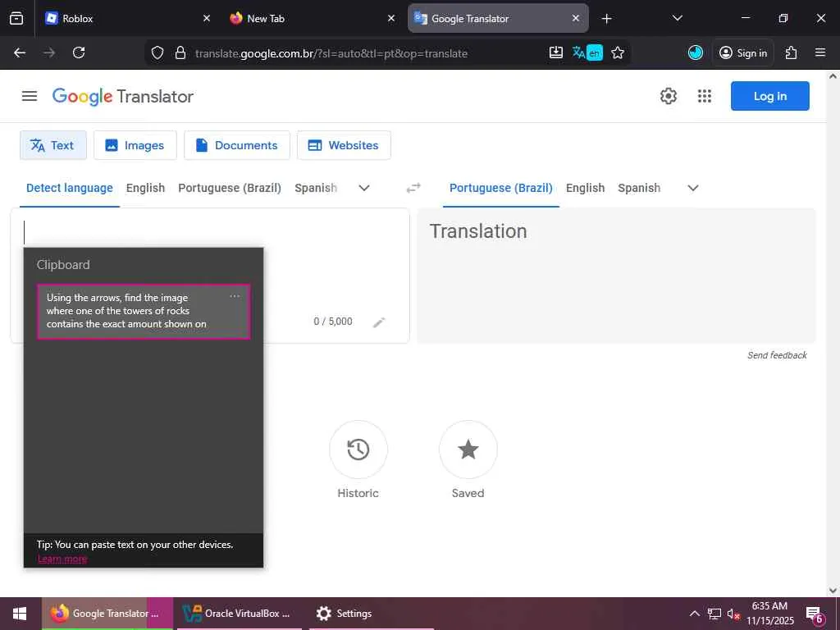
Task: Click the Firefox translate page icon
Action: [587, 52]
